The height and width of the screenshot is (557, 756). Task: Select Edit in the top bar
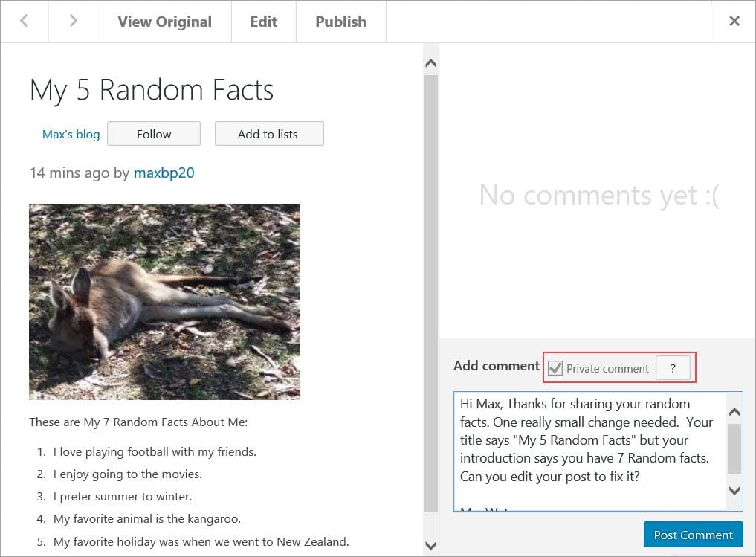click(x=263, y=22)
